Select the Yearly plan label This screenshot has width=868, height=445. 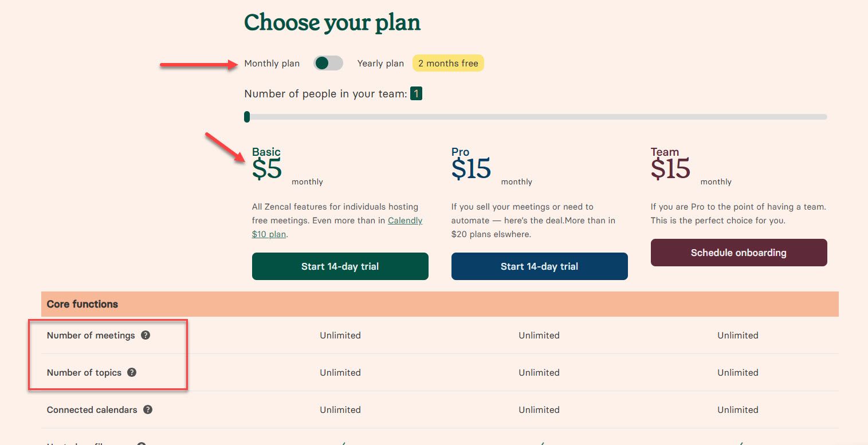(380, 63)
